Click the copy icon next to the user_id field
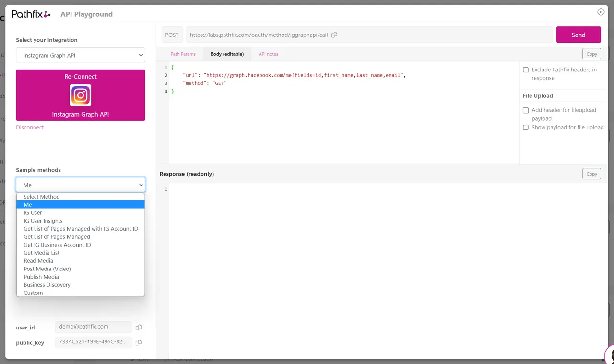The image size is (614, 364). 139,327
